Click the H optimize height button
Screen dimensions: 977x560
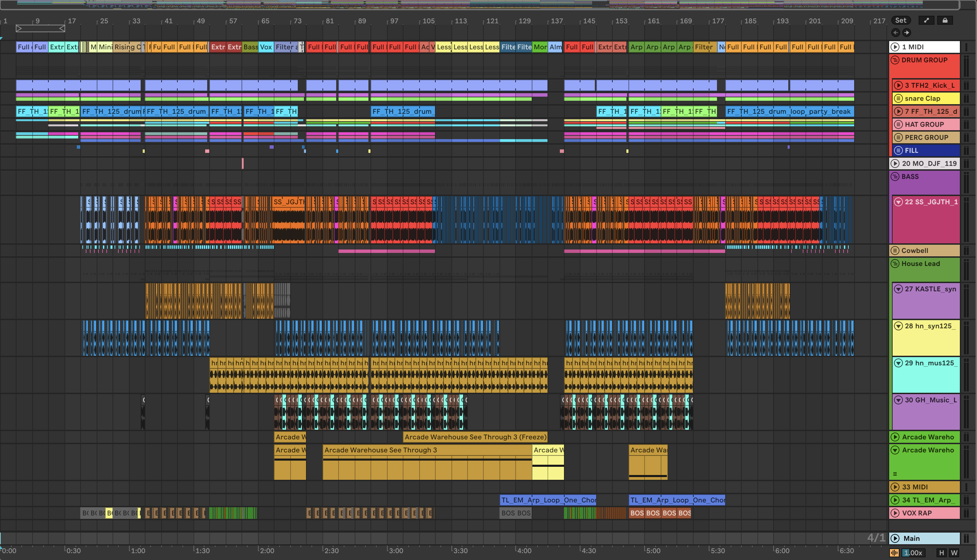[941, 553]
